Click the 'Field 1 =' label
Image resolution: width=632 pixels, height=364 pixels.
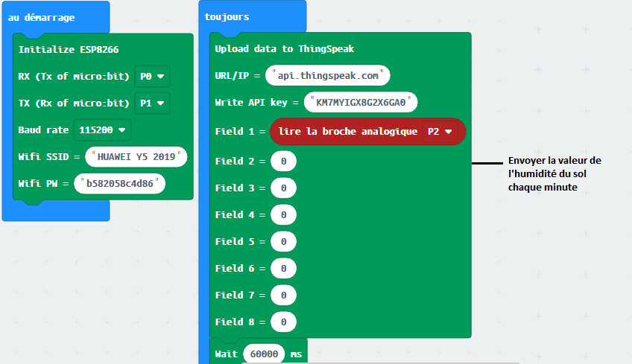(x=240, y=132)
